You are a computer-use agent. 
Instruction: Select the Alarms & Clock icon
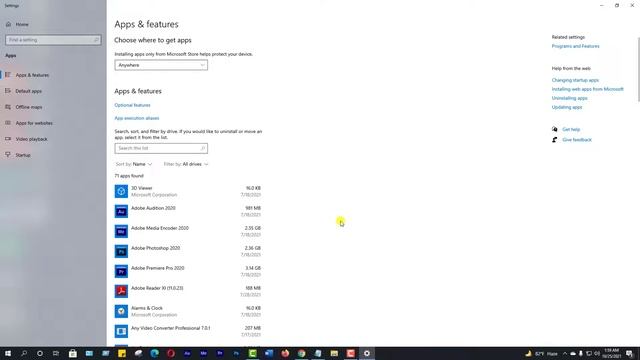click(x=121, y=311)
